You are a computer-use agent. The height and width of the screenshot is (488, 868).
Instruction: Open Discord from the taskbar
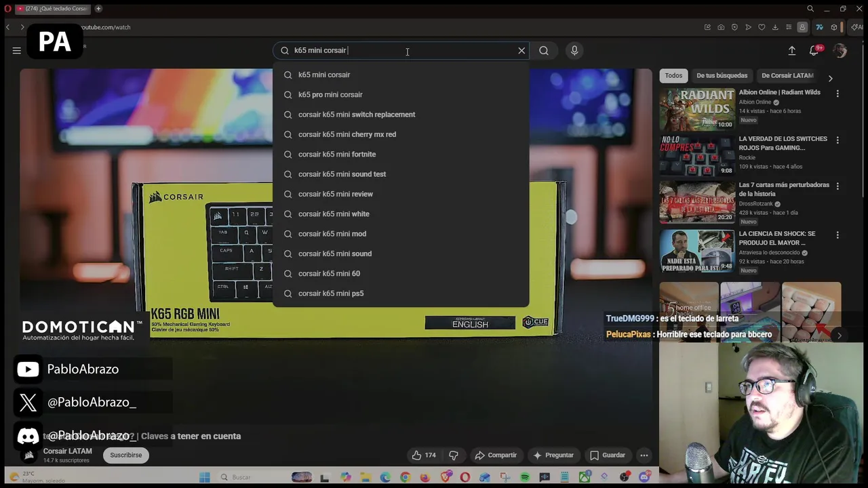click(x=644, y=477)
